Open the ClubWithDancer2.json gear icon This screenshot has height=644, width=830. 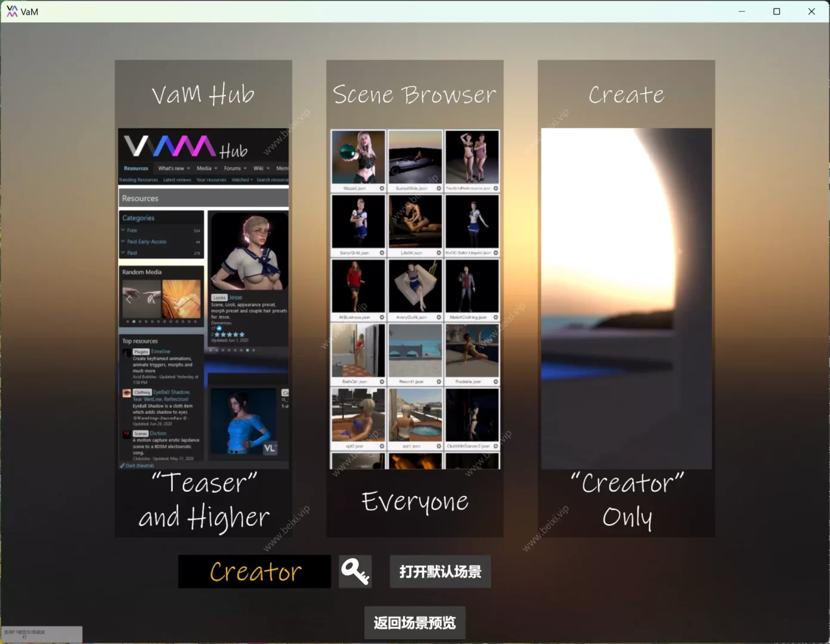tap(495, 446)
